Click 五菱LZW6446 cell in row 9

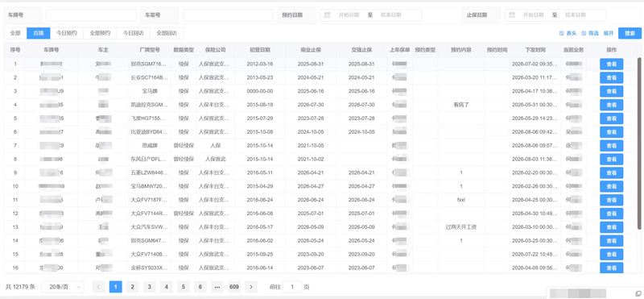click(x=149, y=172)
